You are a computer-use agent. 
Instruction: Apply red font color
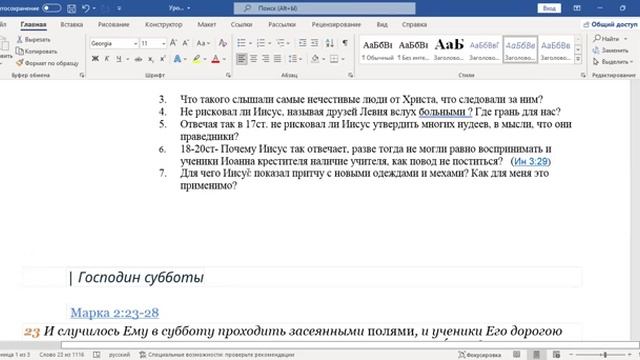216,59
